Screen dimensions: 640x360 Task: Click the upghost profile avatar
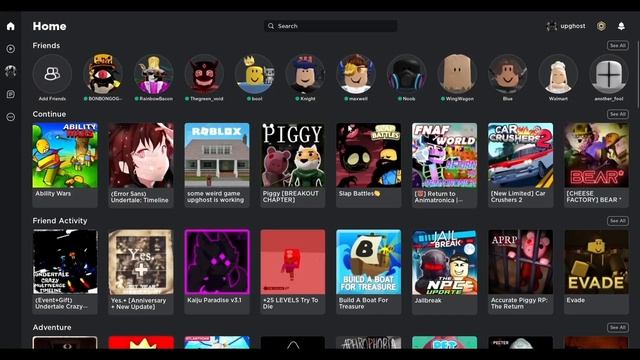[x=551, y=26]
